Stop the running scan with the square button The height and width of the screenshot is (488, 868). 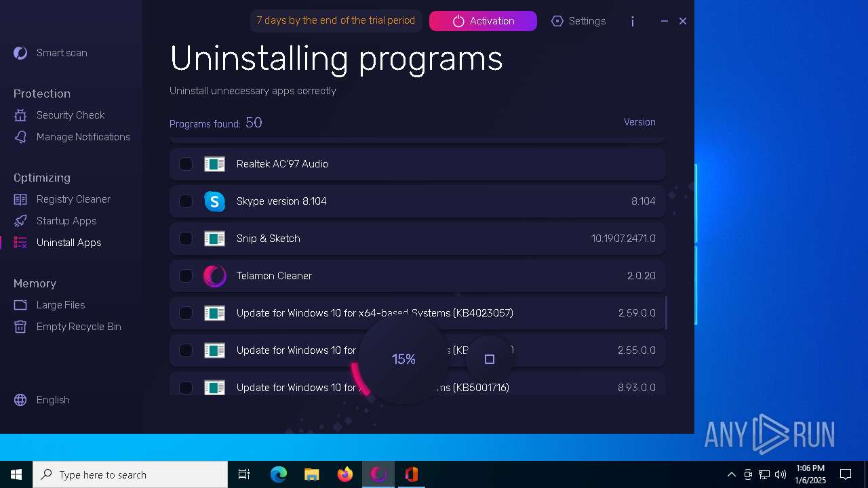pos(490,359)
